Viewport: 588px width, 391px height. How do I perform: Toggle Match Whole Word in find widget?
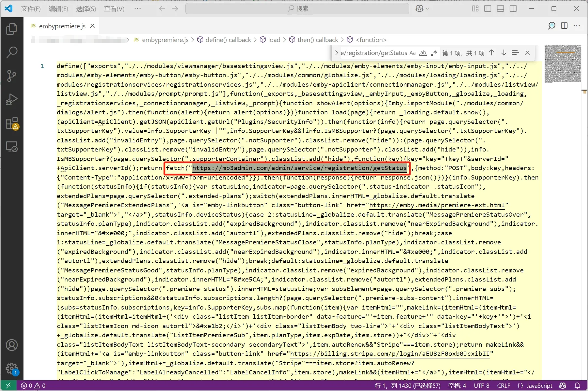tap(423, 53)
